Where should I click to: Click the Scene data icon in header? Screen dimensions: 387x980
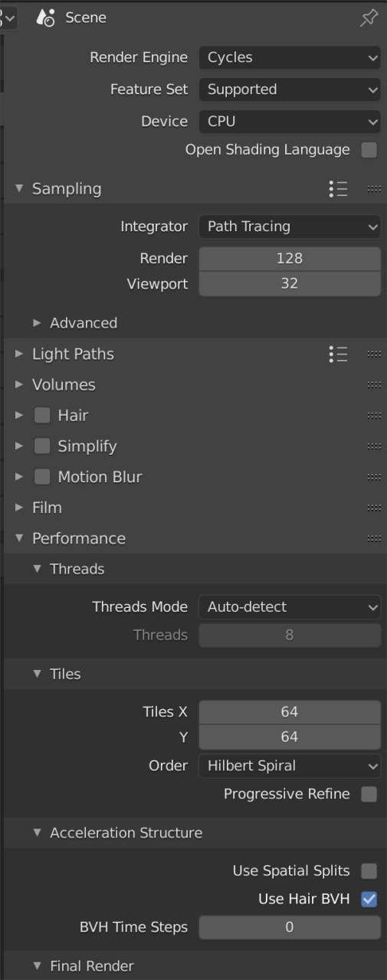coord(45,18)
